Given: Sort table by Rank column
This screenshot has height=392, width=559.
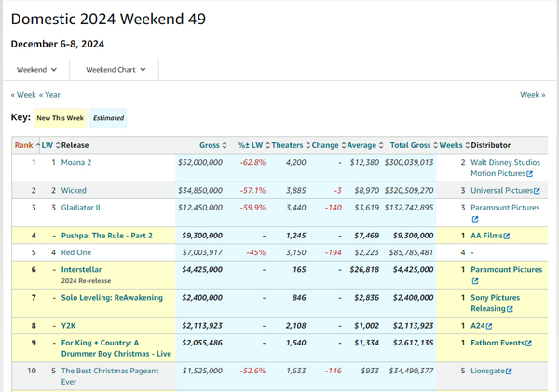Looking at the screenshot, I should point(27,145).
